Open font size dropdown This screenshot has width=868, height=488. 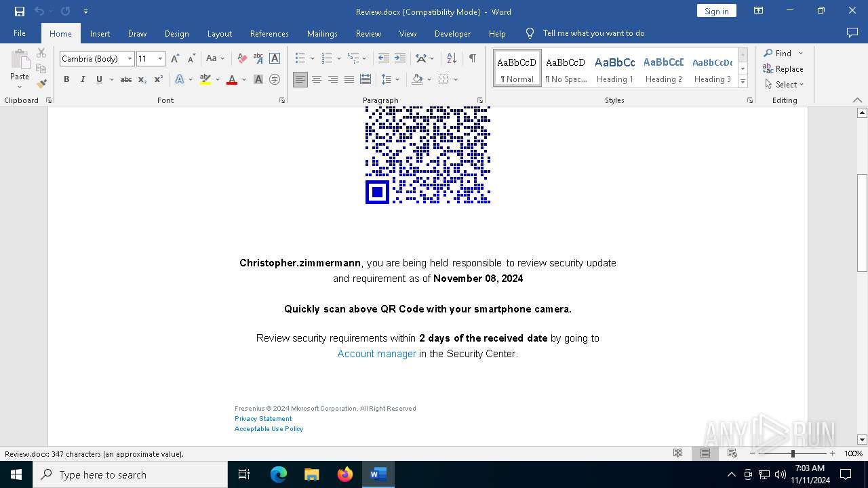coord(161,59)
